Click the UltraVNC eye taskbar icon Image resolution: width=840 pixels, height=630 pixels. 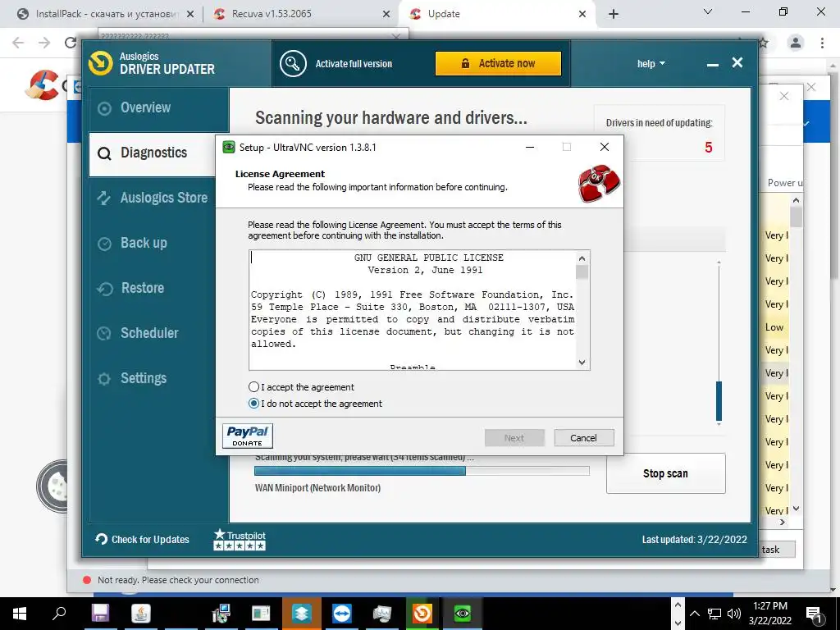[463, 614]
